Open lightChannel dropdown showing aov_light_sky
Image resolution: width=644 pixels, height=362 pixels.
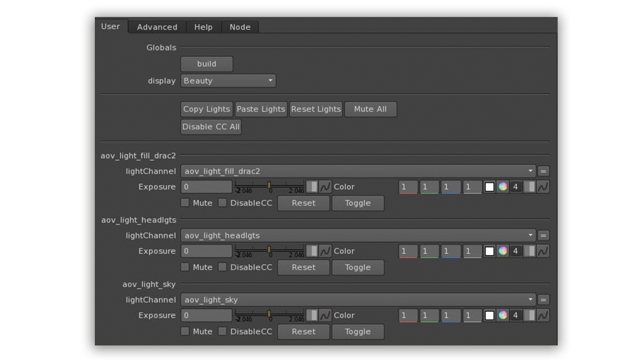359,300
